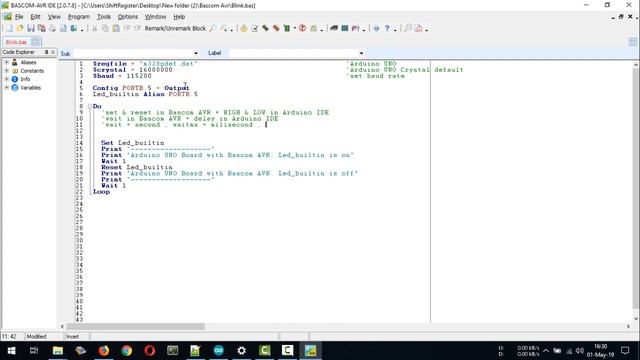The image size is (640, 360).
Task: Open Task View on the taskbar
Action: point(34,351)
